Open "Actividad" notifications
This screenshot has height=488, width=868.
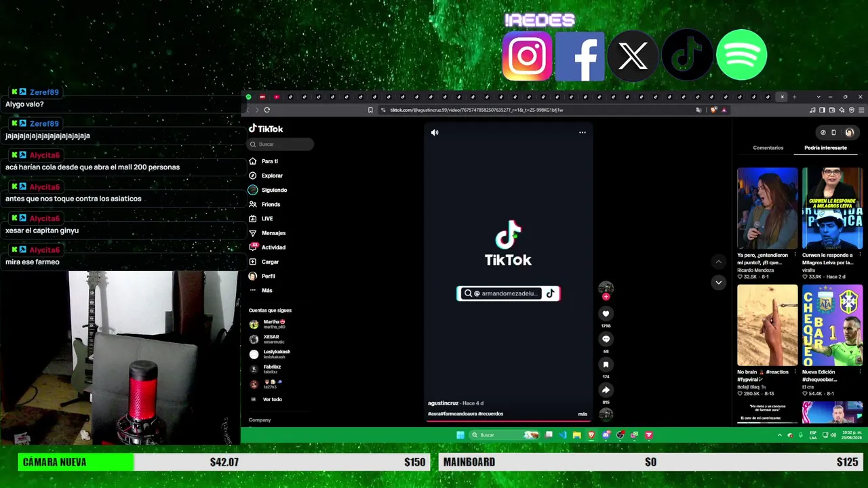point(267,247)
